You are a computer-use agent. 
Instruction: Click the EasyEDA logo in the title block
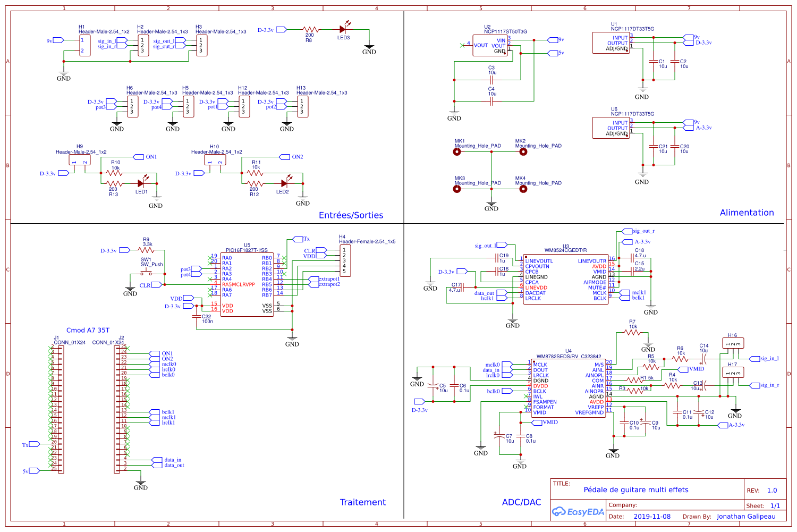pos(578,512)
